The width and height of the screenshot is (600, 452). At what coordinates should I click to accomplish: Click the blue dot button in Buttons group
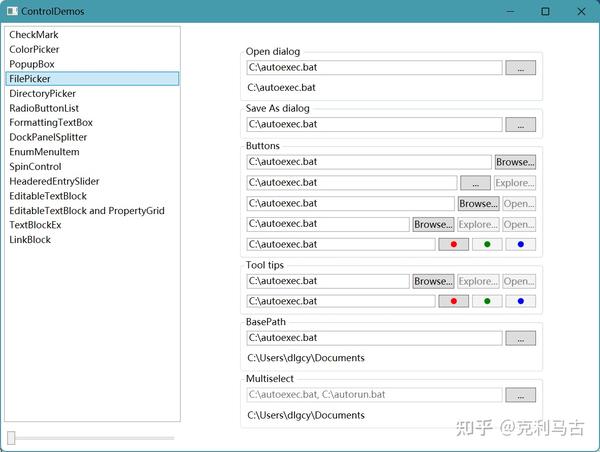520,244
